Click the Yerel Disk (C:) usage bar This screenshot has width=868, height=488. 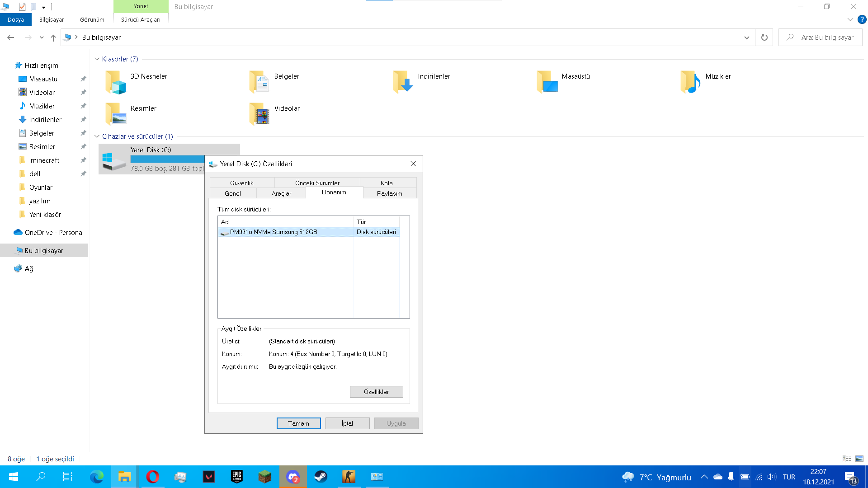[167, 159]
